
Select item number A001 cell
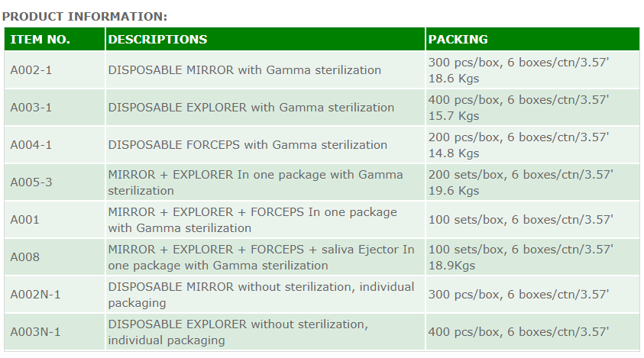(x=24, y=220)
